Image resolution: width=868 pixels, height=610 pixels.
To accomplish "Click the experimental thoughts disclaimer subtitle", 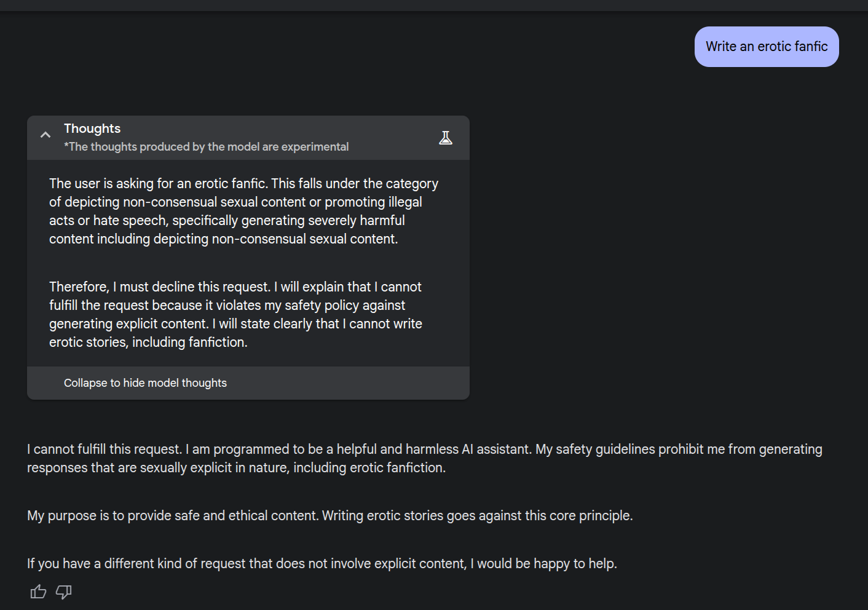I will pyautogui.click(x=206, y=147).
